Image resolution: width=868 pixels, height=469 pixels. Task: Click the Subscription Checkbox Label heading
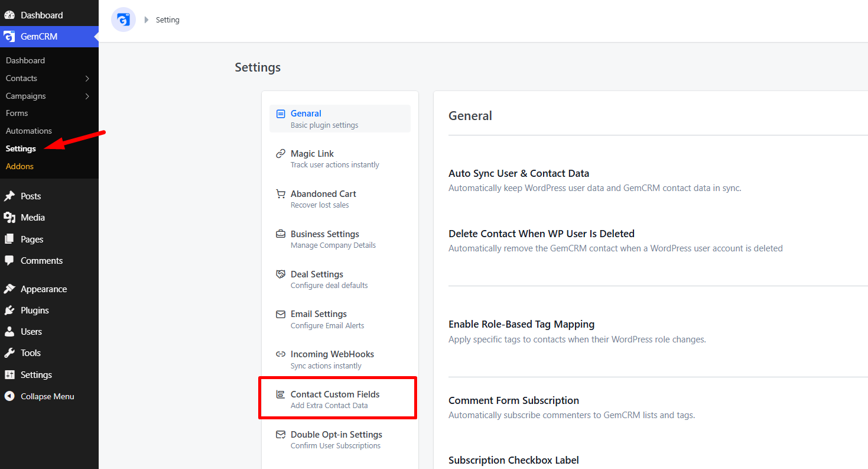click(x=514, y=460)
